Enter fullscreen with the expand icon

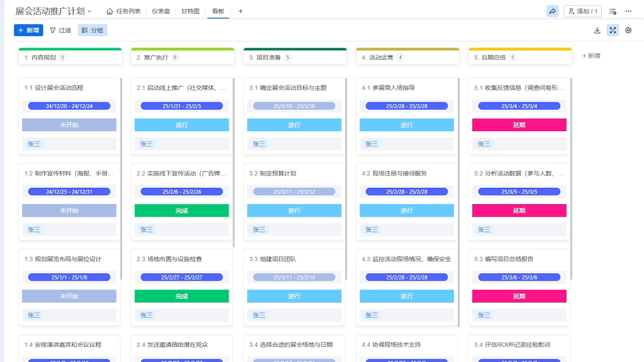(612, 30)
